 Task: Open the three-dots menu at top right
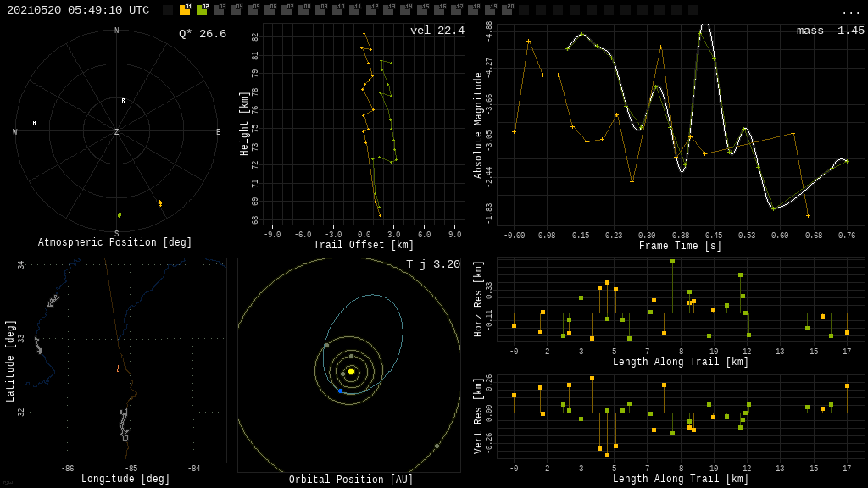click(850, 11)
